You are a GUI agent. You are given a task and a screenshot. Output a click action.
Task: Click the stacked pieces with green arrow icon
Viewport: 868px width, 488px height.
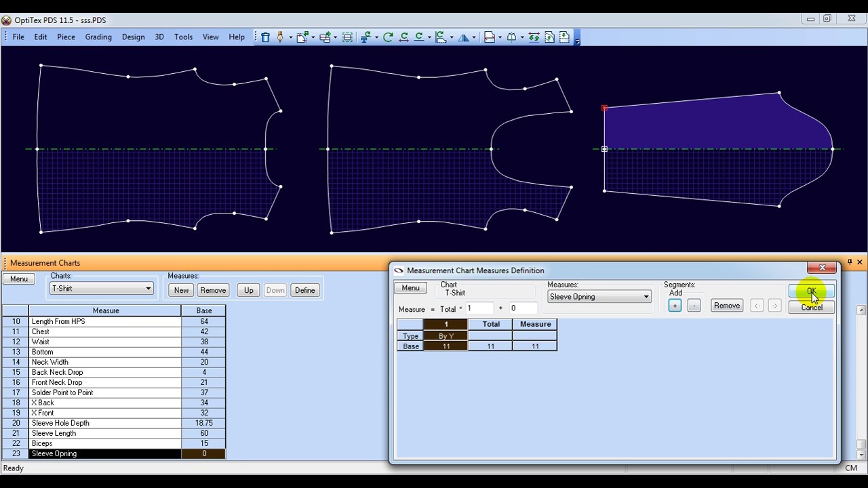[x=325, y=37]
